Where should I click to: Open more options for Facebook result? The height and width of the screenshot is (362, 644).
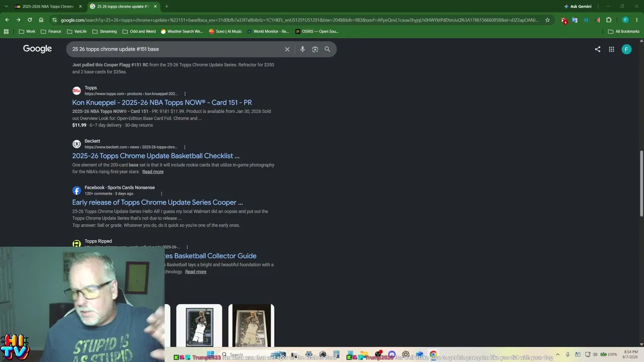[x=162, y=194]
